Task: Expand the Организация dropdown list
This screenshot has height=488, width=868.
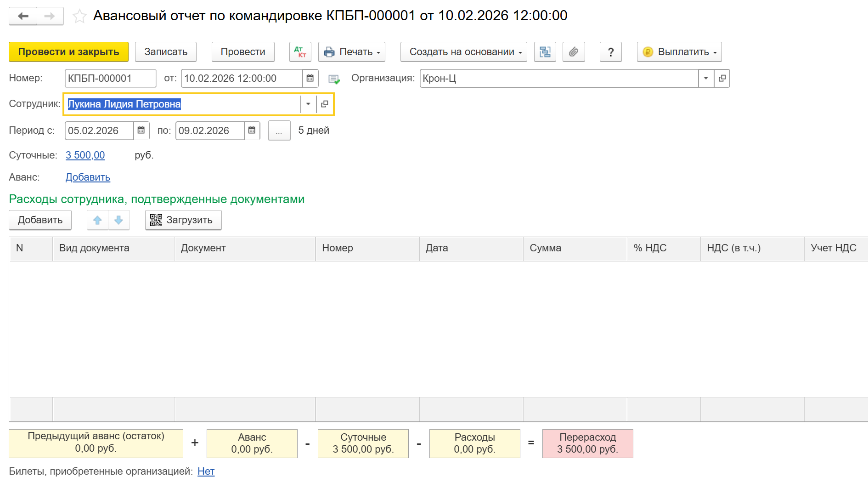Action: [x=705, y=78]
